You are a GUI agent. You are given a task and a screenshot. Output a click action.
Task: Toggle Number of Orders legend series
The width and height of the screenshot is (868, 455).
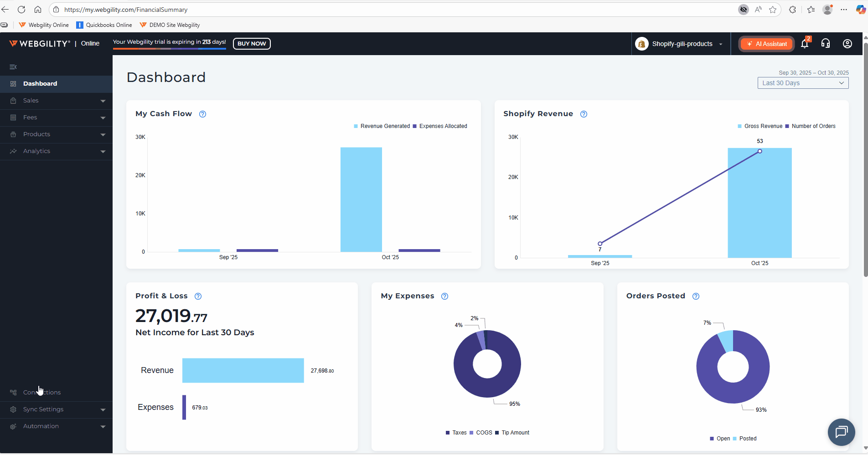[x=811, y=126]
